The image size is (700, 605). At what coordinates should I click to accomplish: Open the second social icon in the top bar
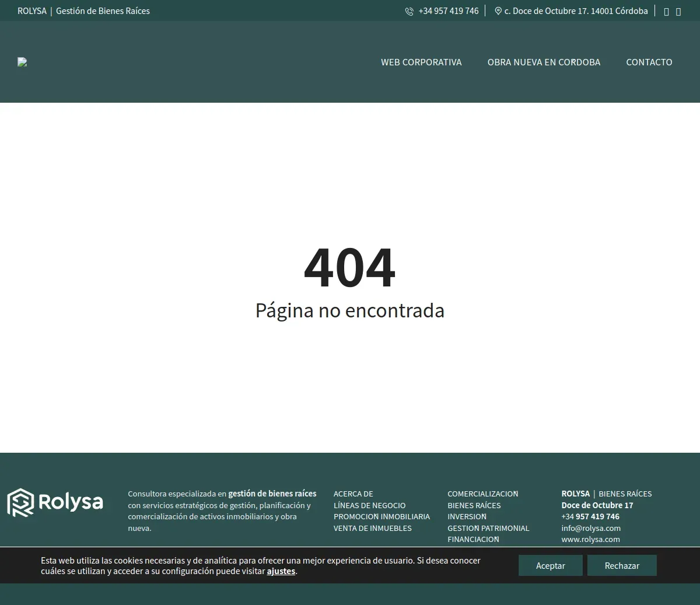(x=678, y=12)
